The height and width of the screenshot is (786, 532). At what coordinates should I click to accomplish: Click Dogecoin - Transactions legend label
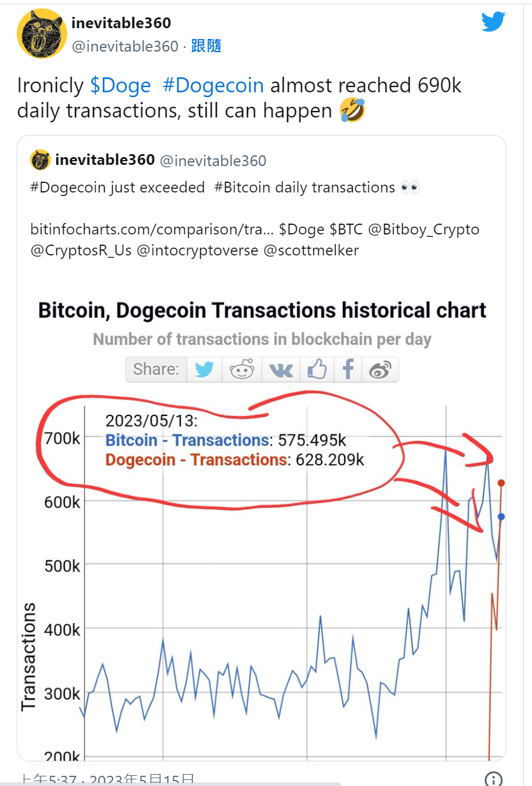click(196, 460)
